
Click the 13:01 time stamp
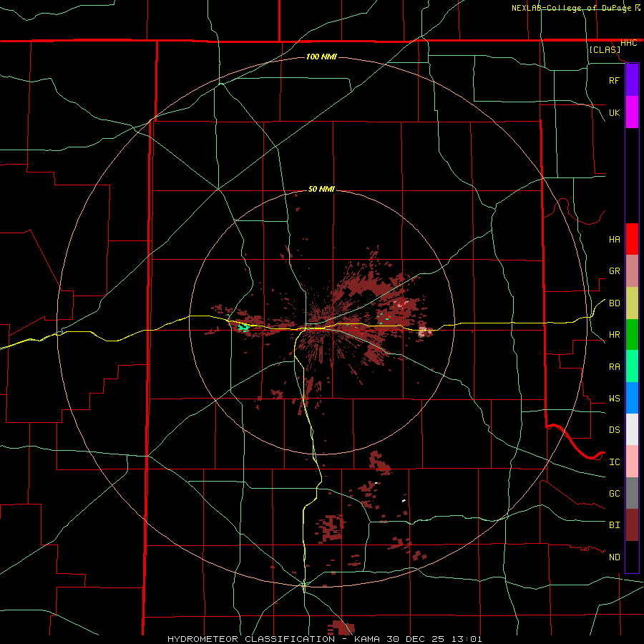(467, 639)
